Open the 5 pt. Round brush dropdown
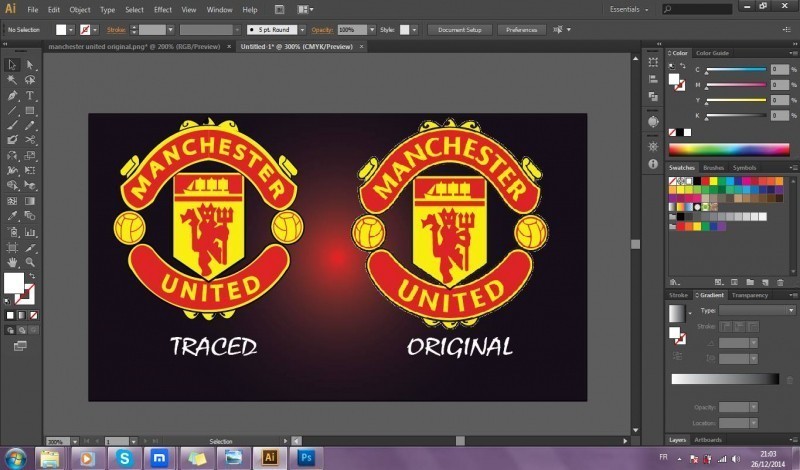The width and height of the screenshot is (800, 470). (x=302, y=30)
